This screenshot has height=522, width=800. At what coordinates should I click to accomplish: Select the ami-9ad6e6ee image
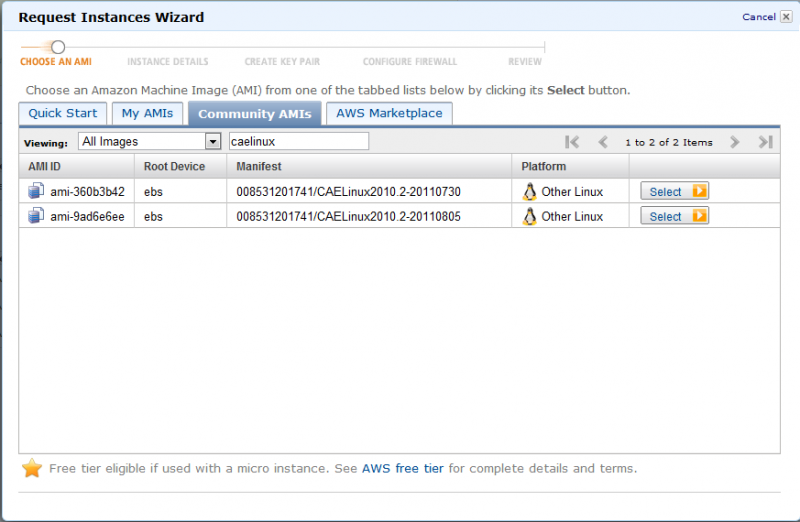click(674, 216)
